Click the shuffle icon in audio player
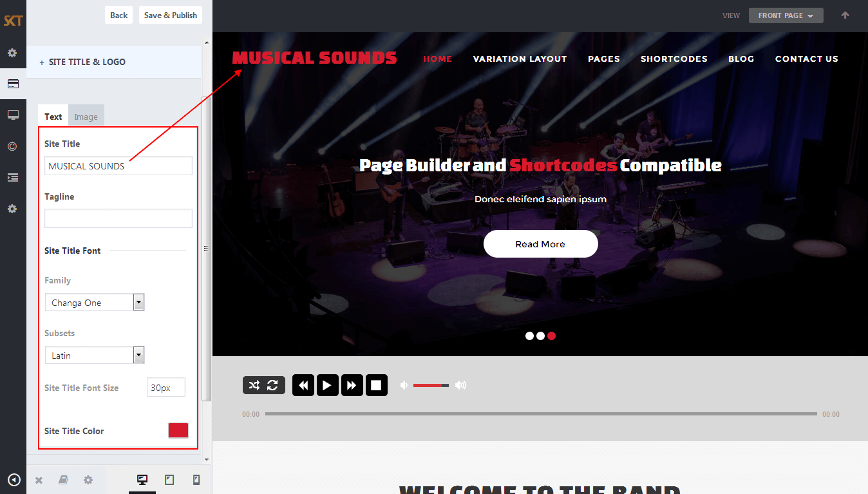Screen dimensions: 868x494 tap(254, 385)
